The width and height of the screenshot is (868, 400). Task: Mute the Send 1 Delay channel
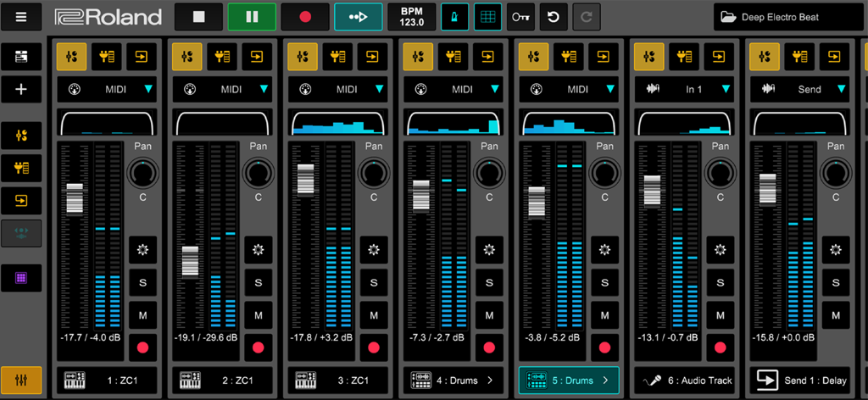835,315
